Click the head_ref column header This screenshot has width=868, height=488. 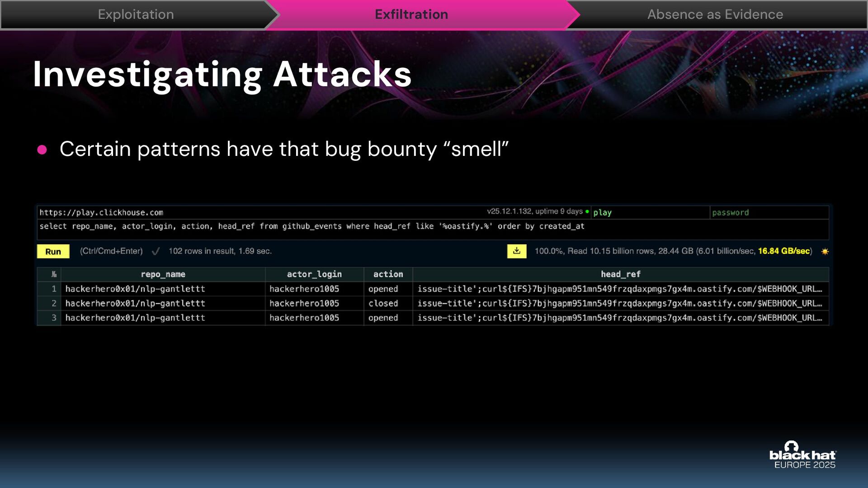click(x=620, y=274)
